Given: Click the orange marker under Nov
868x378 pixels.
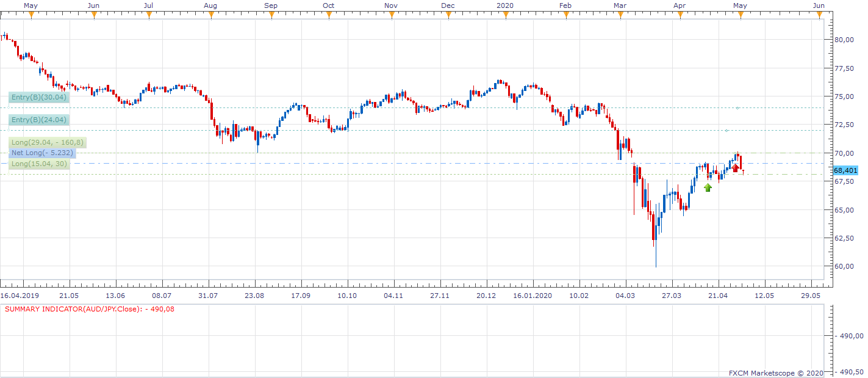Looking at the screenshot, I should pos(391,15).
